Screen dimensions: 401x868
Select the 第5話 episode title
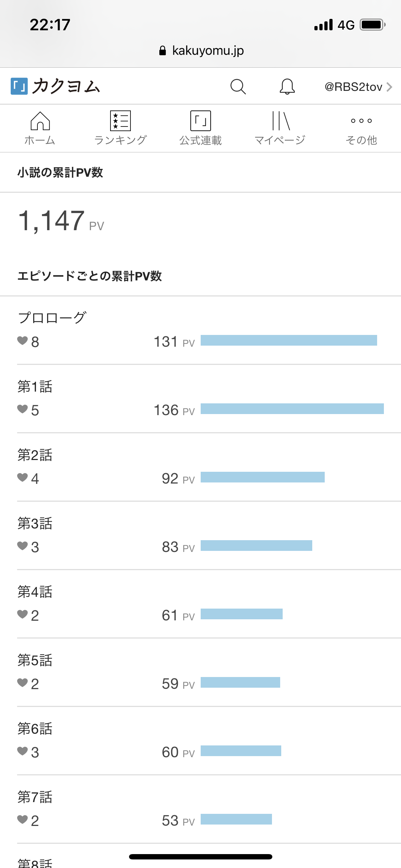point(35,660)
